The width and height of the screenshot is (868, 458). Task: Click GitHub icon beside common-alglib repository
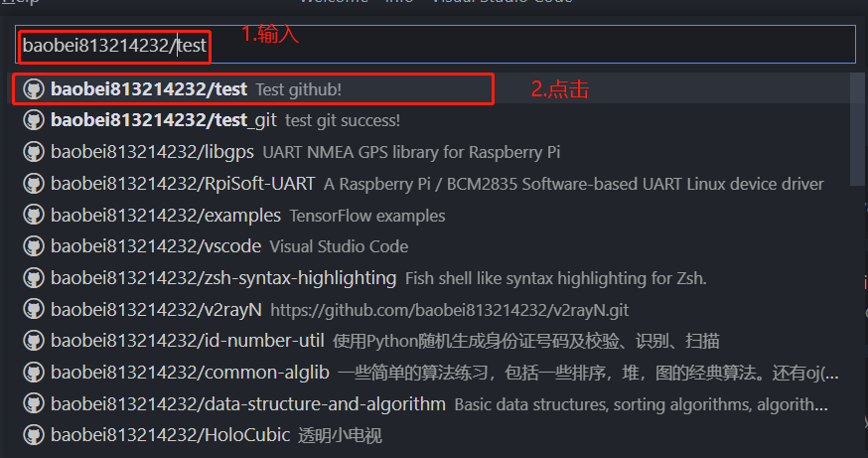tap(34, 372)
